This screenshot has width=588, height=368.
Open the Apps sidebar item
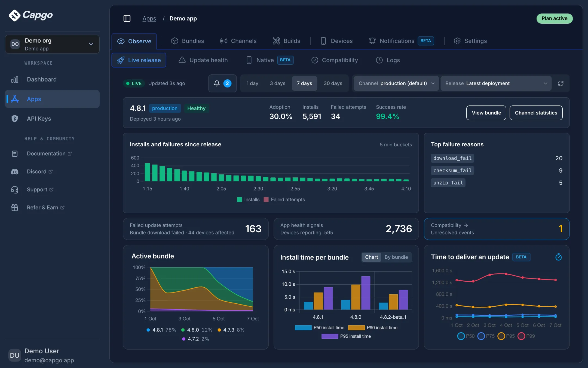coord(52,99)
